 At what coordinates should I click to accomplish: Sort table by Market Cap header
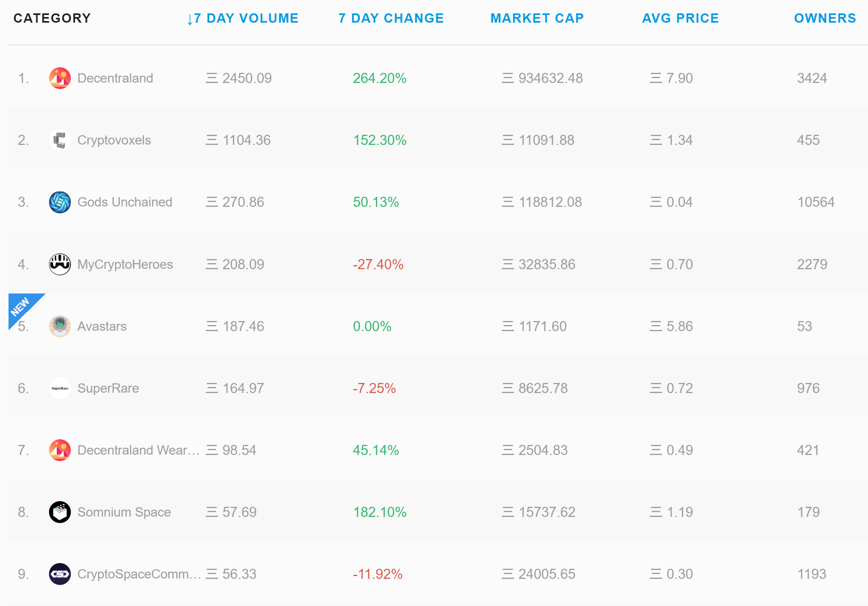[x=537, y=18]
